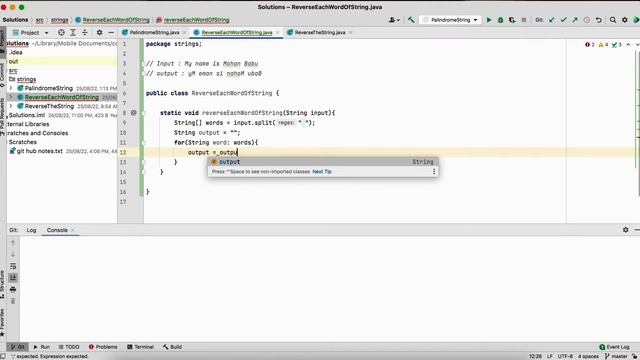Open IDE settings gear in toolbar
The height and width of the screenshot is (360, 640).
coord(624,20)
